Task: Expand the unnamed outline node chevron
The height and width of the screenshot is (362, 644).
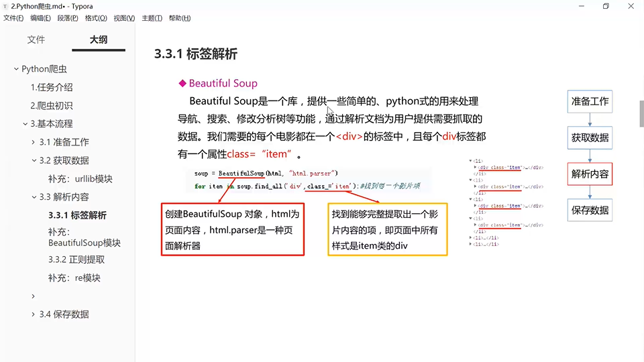Action: pos(34,296)
